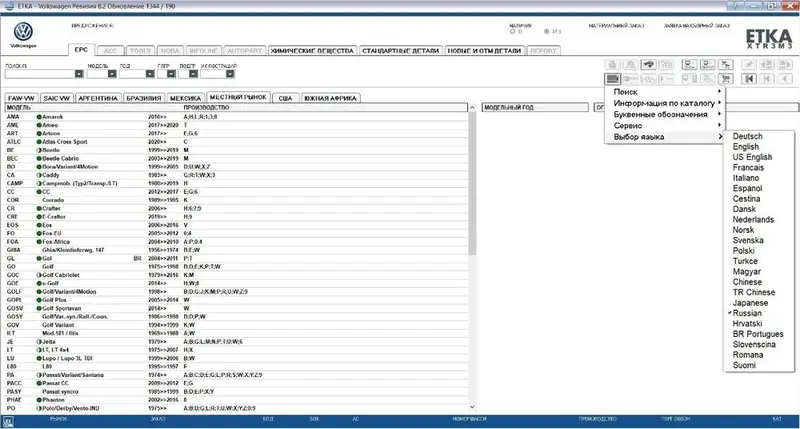This screenshot has width=800, height=429.
Task: Click the pushpin icon in the toolbar
Action: click(x=749, y=64)
